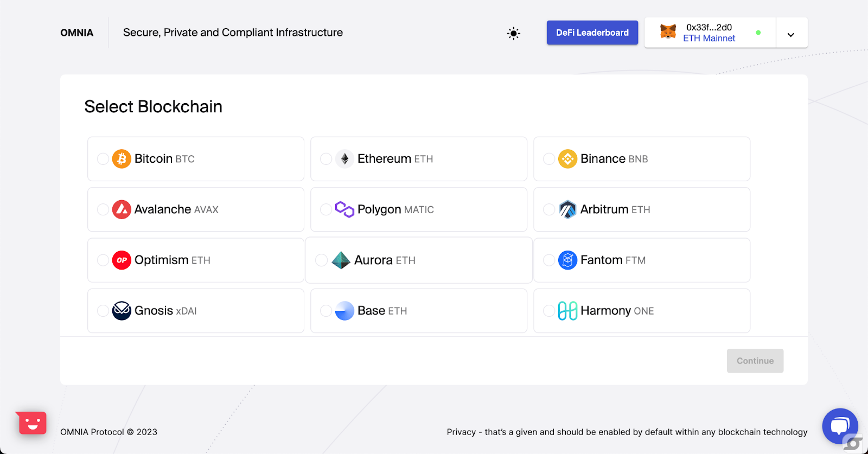The width and height of the screenshot is (868, 454).
Task: Select the Harmony ONE radio button
Action: coord(549,311)
